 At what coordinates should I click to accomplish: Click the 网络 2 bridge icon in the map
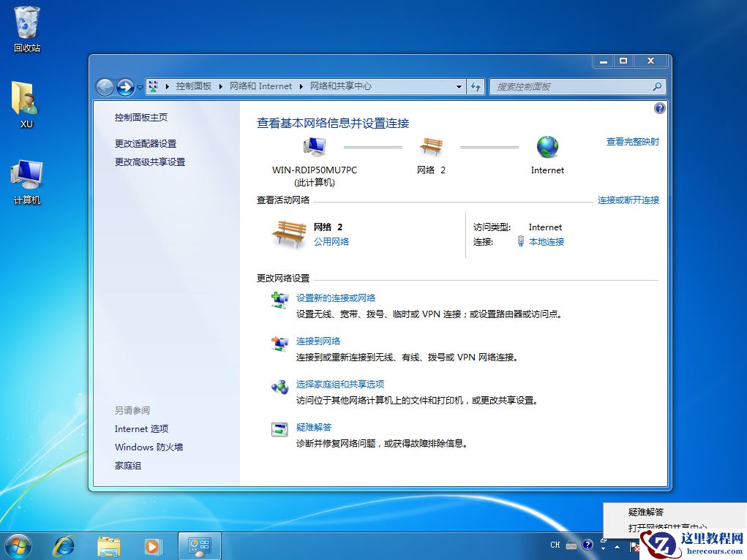[431, 146]
